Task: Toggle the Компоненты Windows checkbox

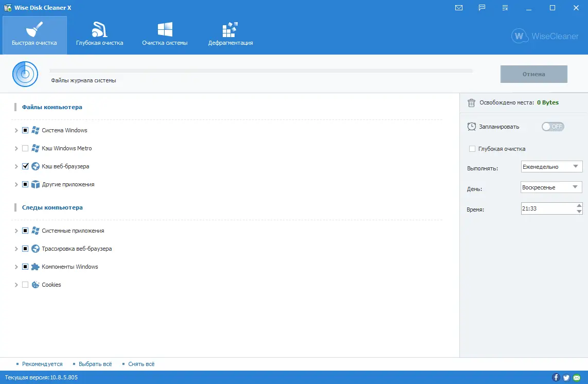Action: (25, 267)
